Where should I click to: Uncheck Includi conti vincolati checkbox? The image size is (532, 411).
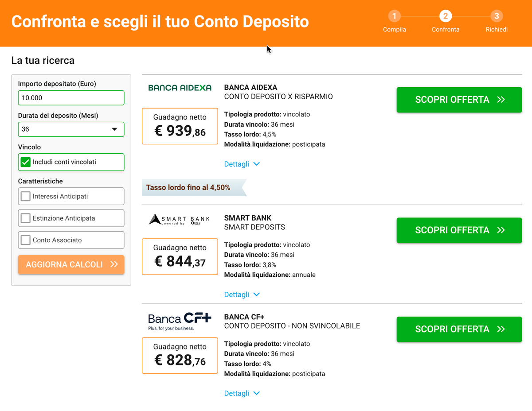26,162
